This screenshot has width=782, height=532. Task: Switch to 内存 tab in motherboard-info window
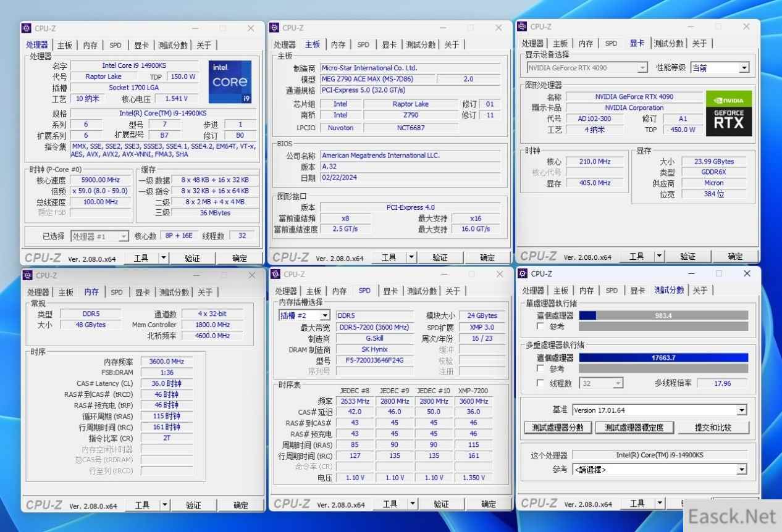pos(338,45)
